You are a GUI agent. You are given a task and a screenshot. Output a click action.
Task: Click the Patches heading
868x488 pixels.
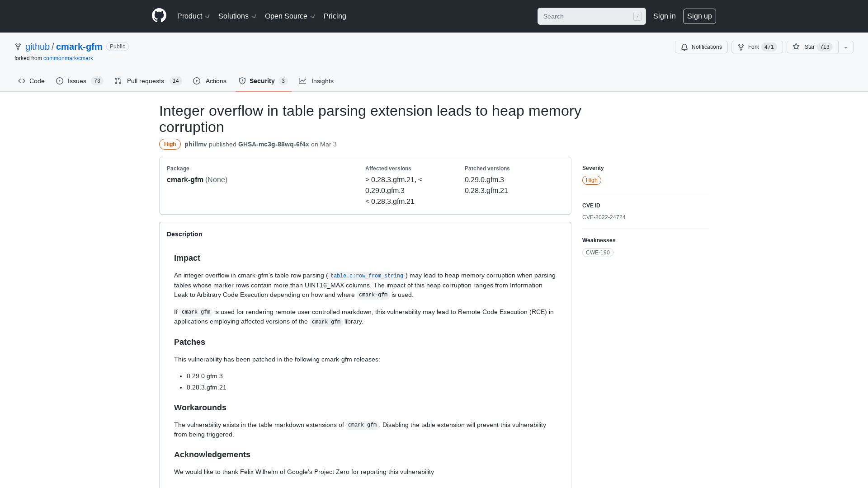point(189,342)
